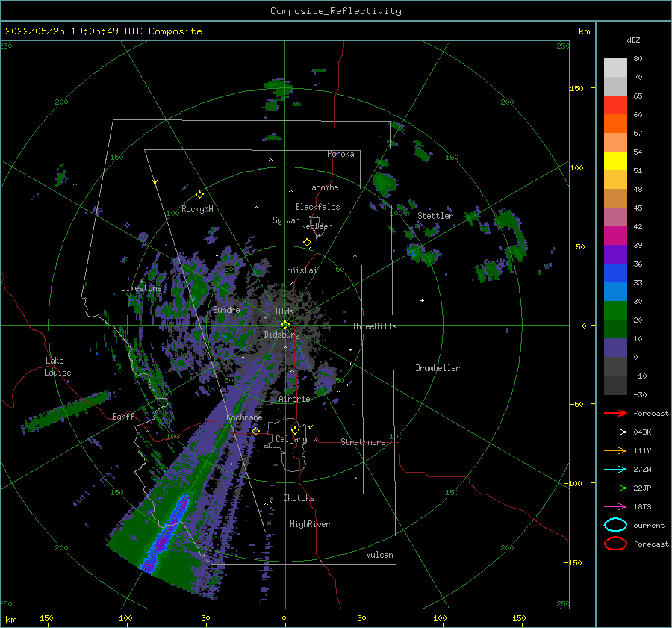This screenshot has width=672, height=628.
Task: Click the RockyMH label
Action: coord(197,209)
